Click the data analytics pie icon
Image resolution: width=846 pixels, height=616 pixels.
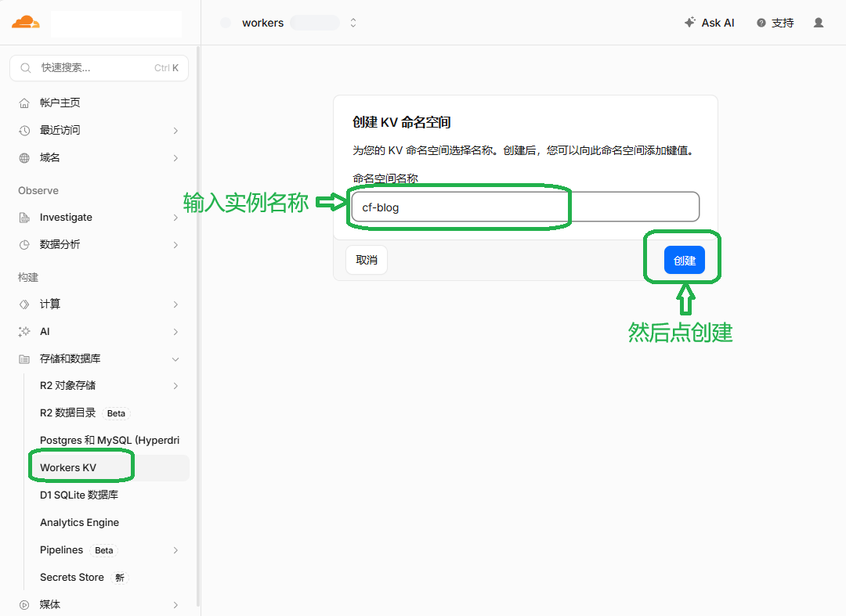pos(24,245)
